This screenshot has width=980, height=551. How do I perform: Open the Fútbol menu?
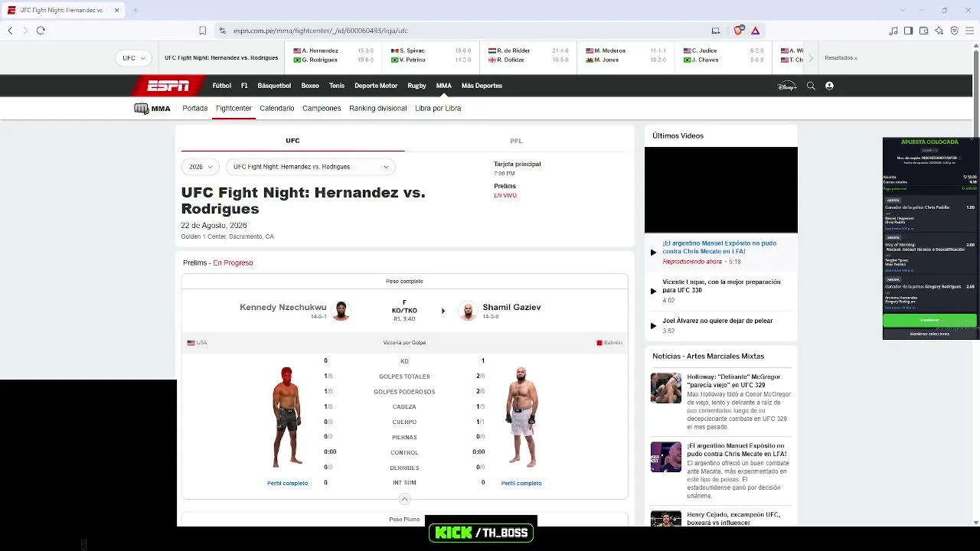pos(222,86)
